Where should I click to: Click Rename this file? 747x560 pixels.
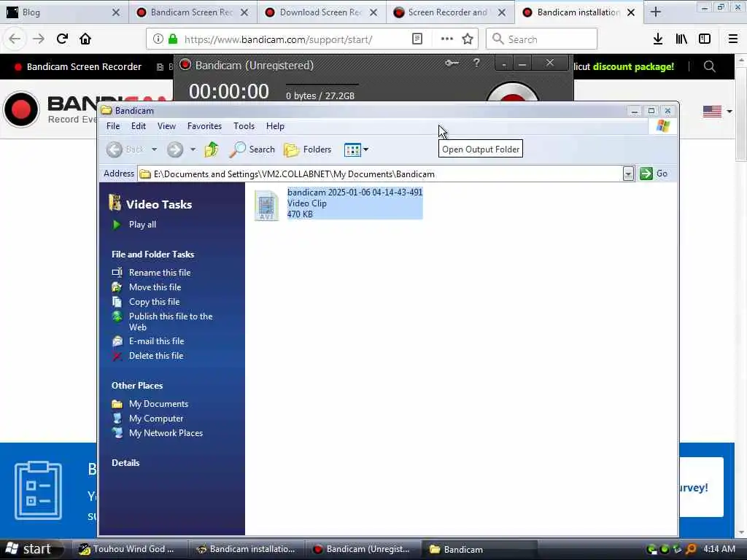pyautogui.click(x=160, y=273)
